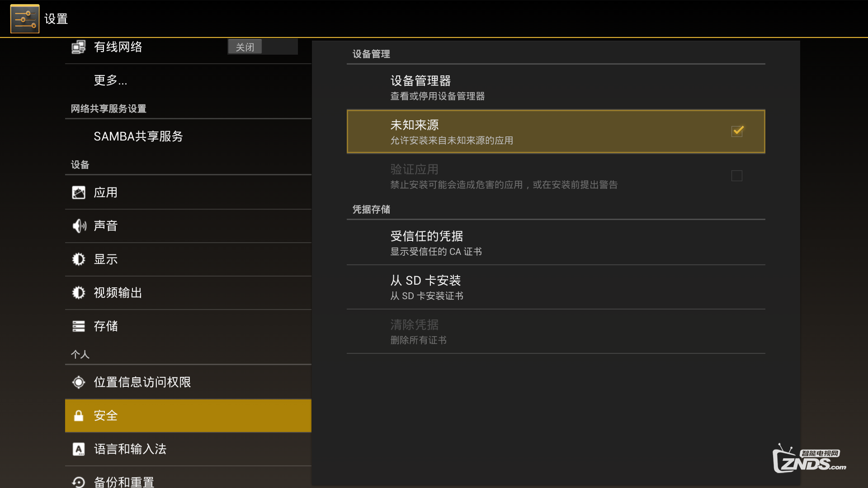
Task: Click 清除凭据 to delete all certificates
Action: tap(556, 331)
